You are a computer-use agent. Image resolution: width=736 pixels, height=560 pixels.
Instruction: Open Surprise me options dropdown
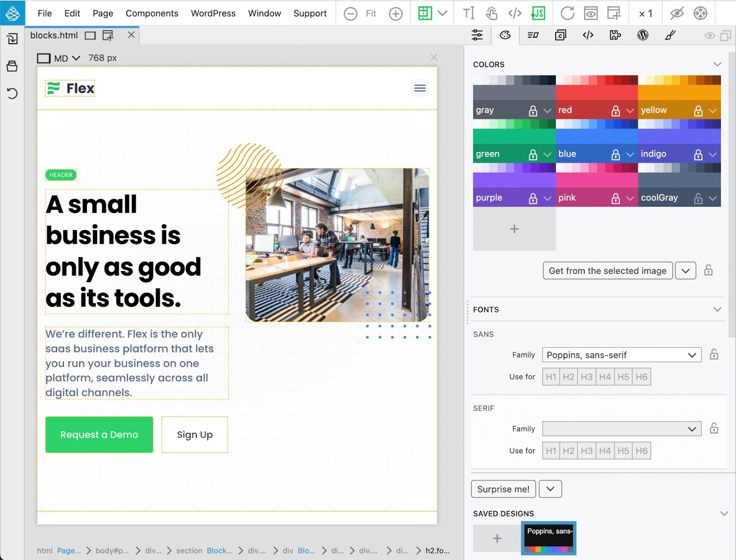[550, 489]
